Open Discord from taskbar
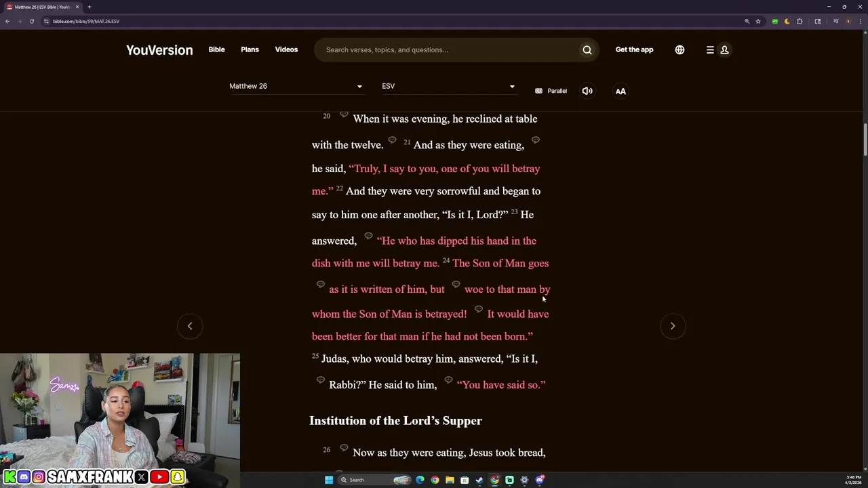868x488 pixels. click(540, 480)
